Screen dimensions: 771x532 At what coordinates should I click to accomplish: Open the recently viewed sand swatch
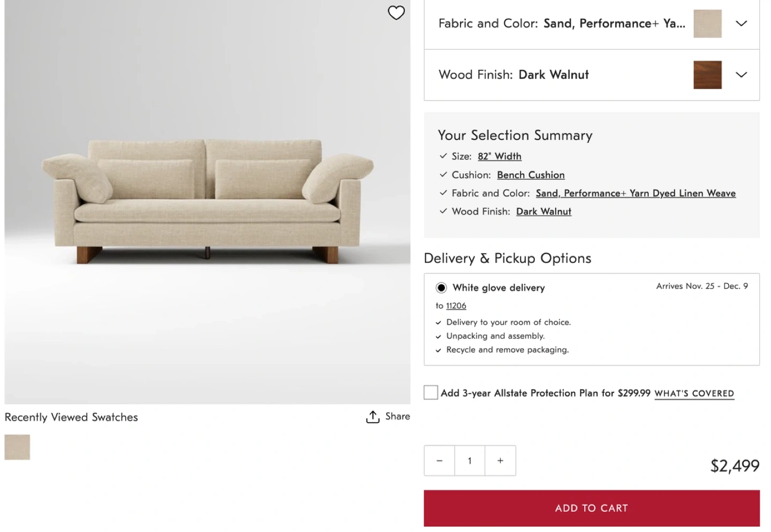17,447
